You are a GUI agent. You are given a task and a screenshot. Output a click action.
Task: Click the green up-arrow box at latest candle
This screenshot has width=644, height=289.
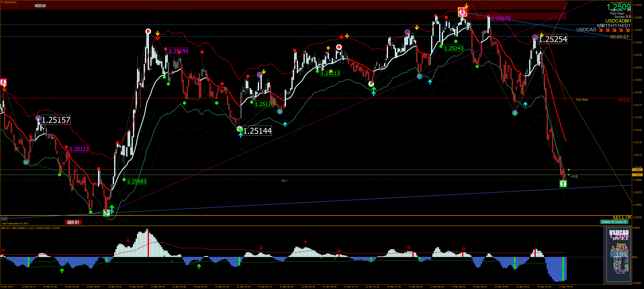pyautogui.click(x=563, y=184)
